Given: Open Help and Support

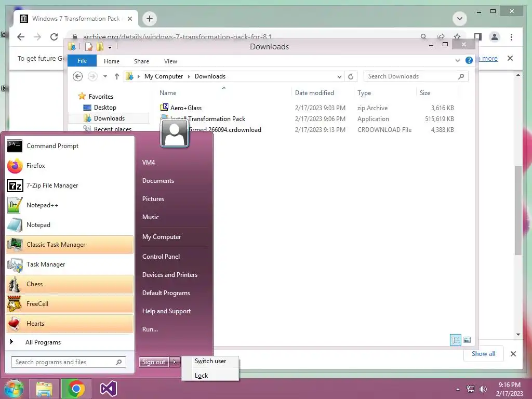Looking at the screenshot, I should tap(166, 311).
